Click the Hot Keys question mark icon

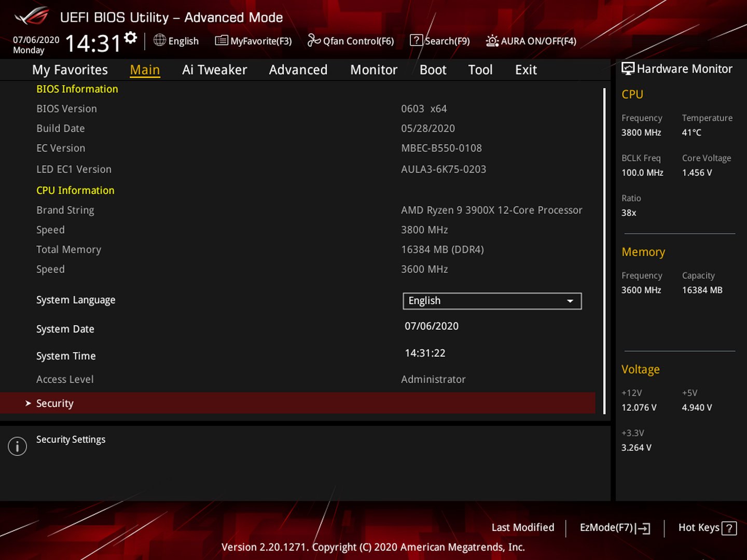click(x=729, y=528)
